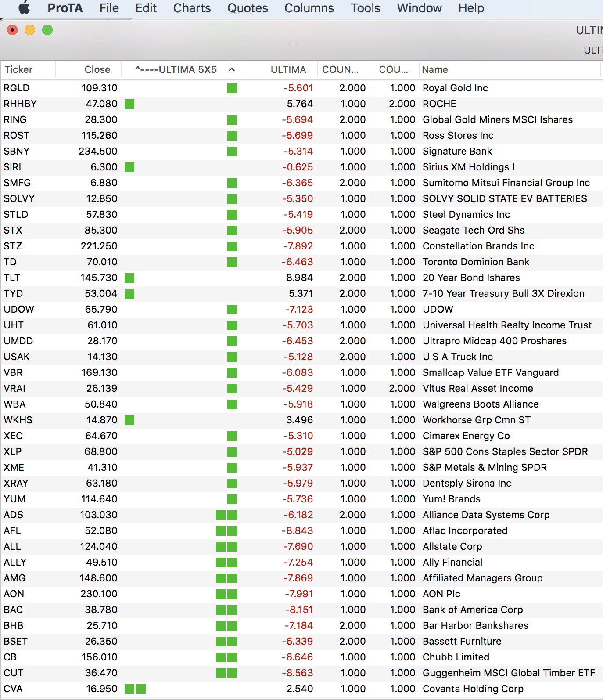603x700 pixels.
Task: Sort by the Close column header
Action: [89, 69]
